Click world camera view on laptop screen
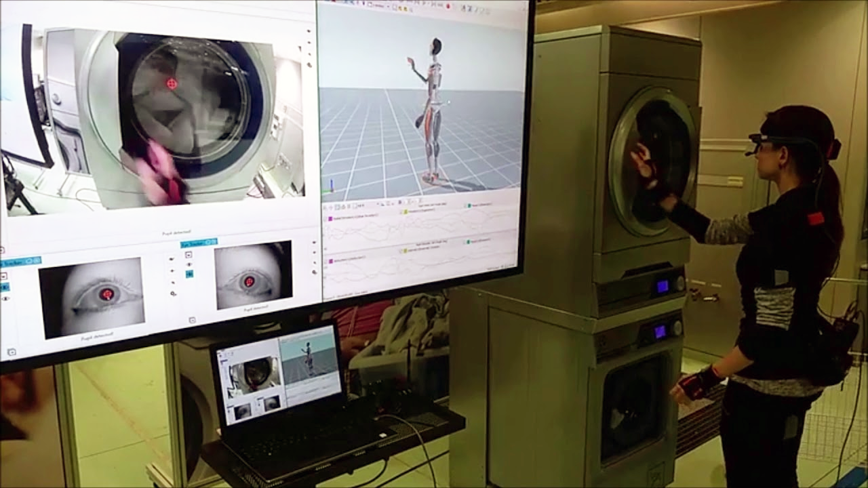868x488 pixels. click(x=254, y=378)
